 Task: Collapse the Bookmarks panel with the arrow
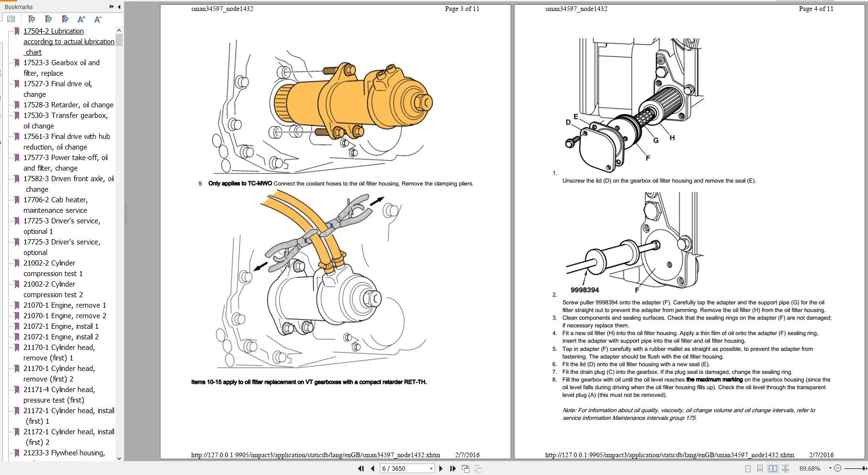click(119, 7)
